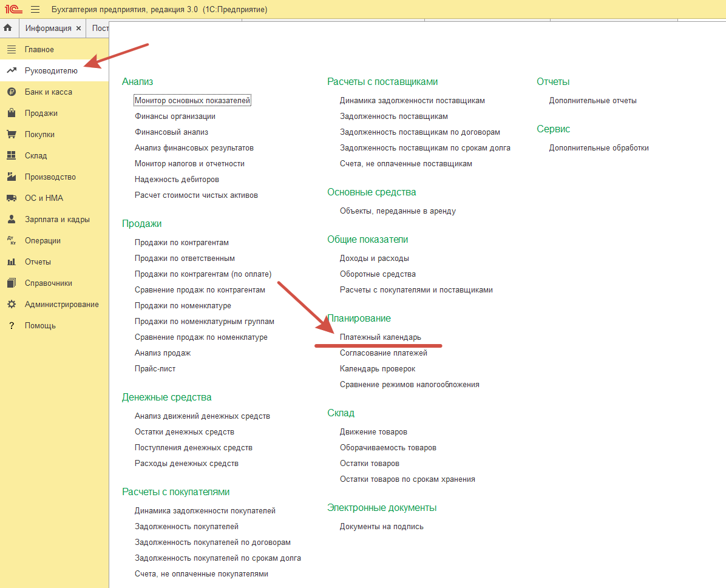The image size is (726, 588).
Task: Open the Банк и касса section
Action: tap(49, 92)
